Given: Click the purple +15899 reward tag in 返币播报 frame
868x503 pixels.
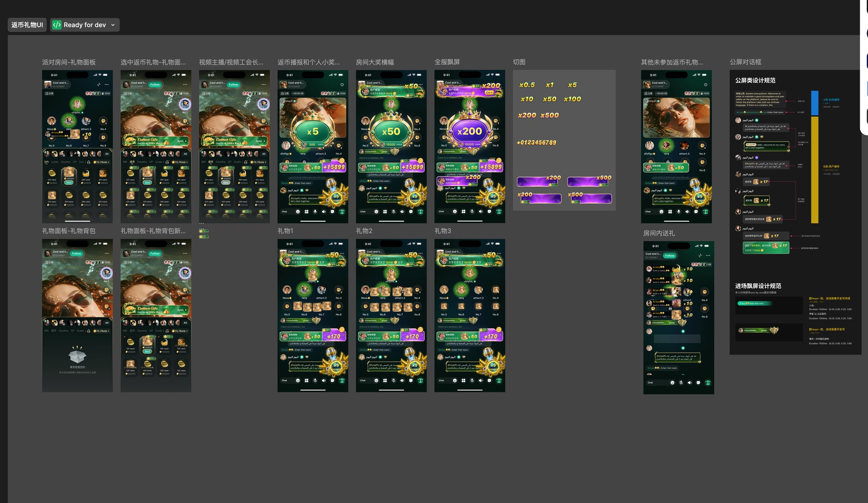Looking at the screenshot, I should (334, 167).
